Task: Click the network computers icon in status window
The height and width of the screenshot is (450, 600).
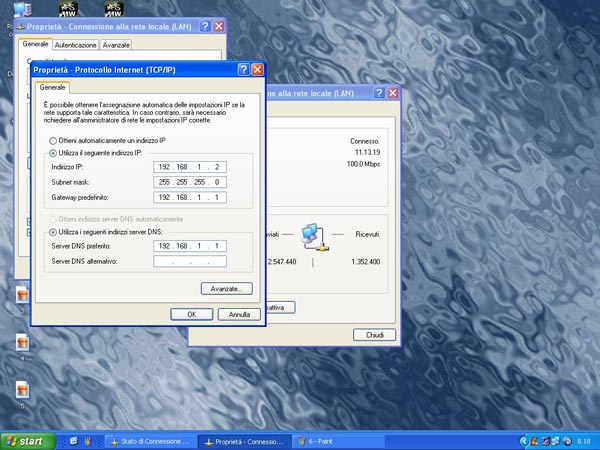Action: [x=315, y=237]
